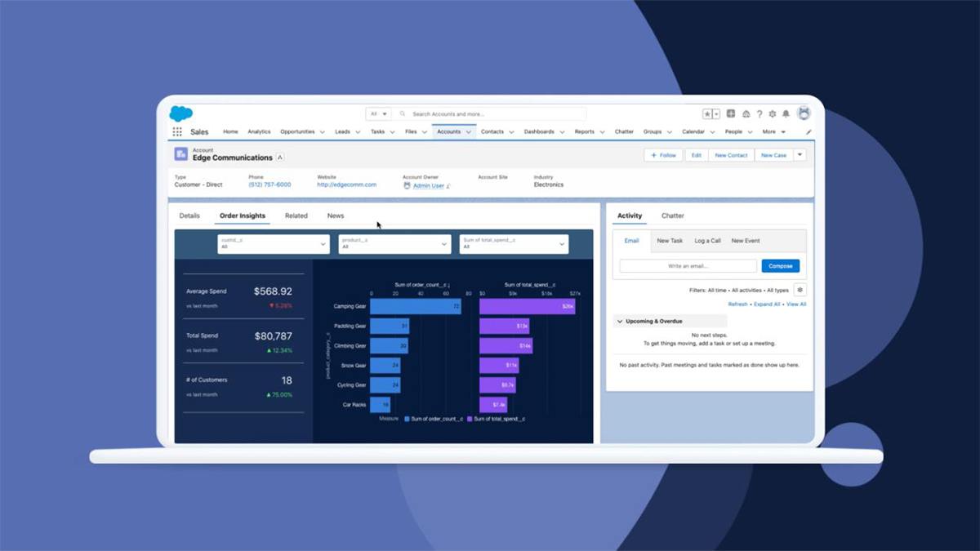Edit navigation bar with pencil icon

(x=808, y=132)
